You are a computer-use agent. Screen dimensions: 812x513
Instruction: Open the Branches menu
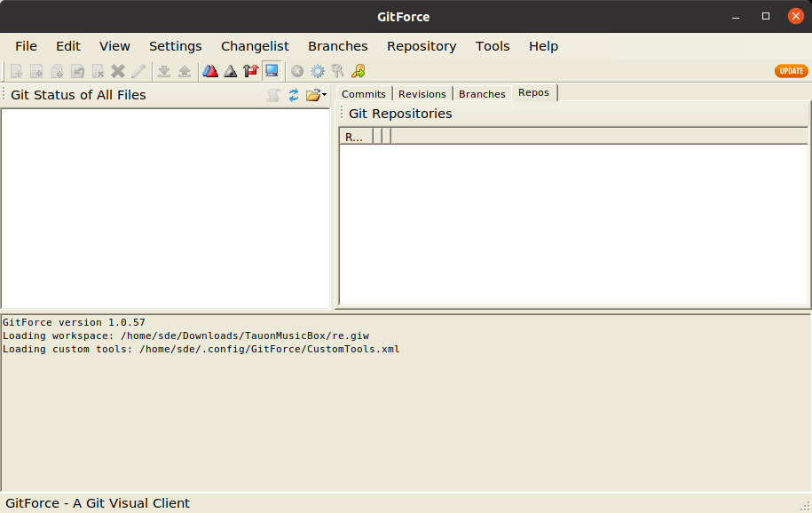tap(337, 46)
